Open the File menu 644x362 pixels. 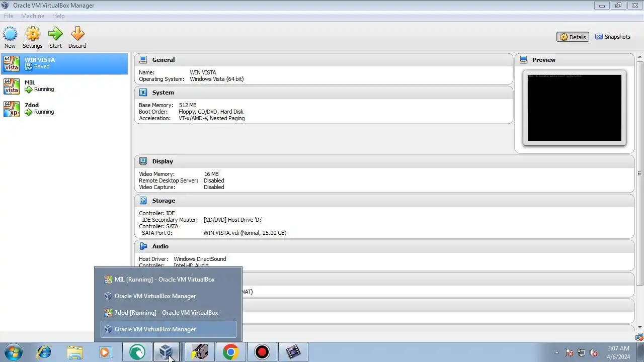pos(9,16)
